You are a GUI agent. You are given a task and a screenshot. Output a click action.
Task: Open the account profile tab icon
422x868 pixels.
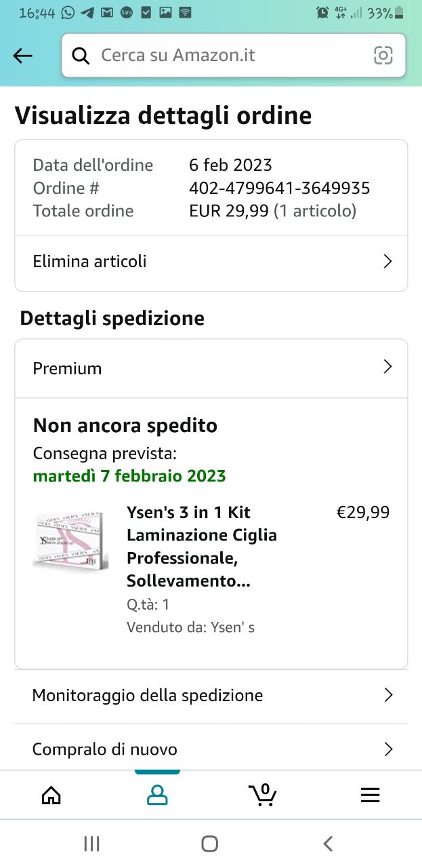pos(157,795)
